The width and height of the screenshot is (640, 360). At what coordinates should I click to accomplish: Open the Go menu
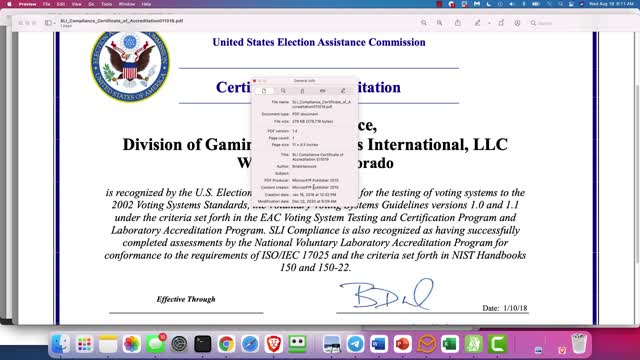91,4
